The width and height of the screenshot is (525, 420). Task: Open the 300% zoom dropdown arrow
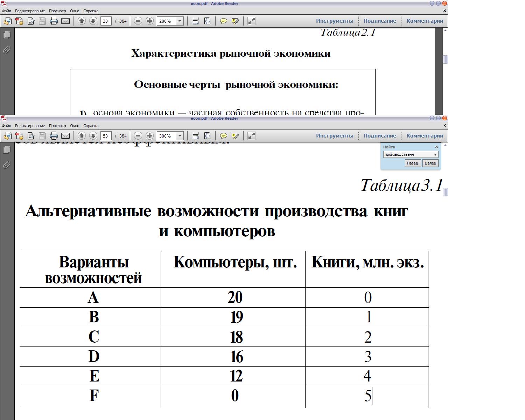(180, 136)
